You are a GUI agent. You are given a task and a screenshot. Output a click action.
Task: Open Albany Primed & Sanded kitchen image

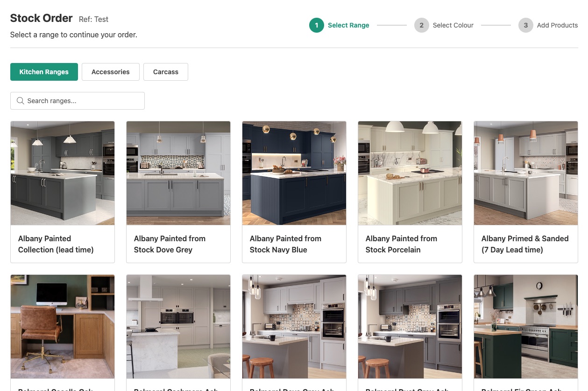[x=526, y=173]
